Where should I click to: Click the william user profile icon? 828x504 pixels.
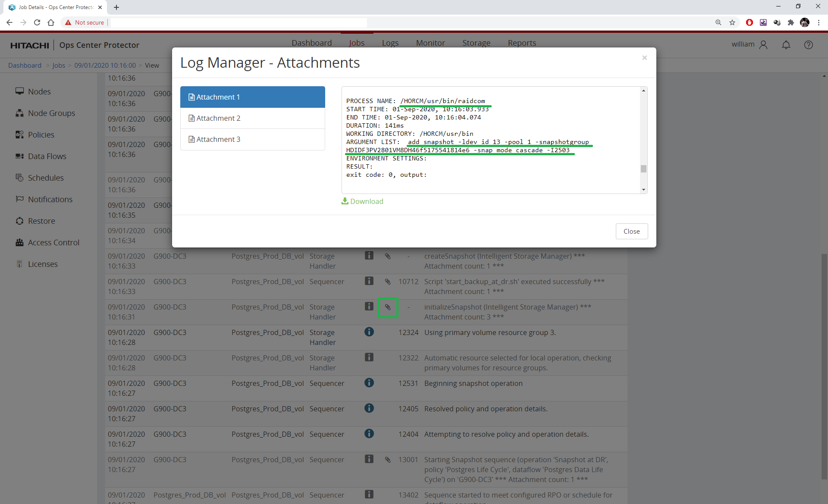coord(763,45)
